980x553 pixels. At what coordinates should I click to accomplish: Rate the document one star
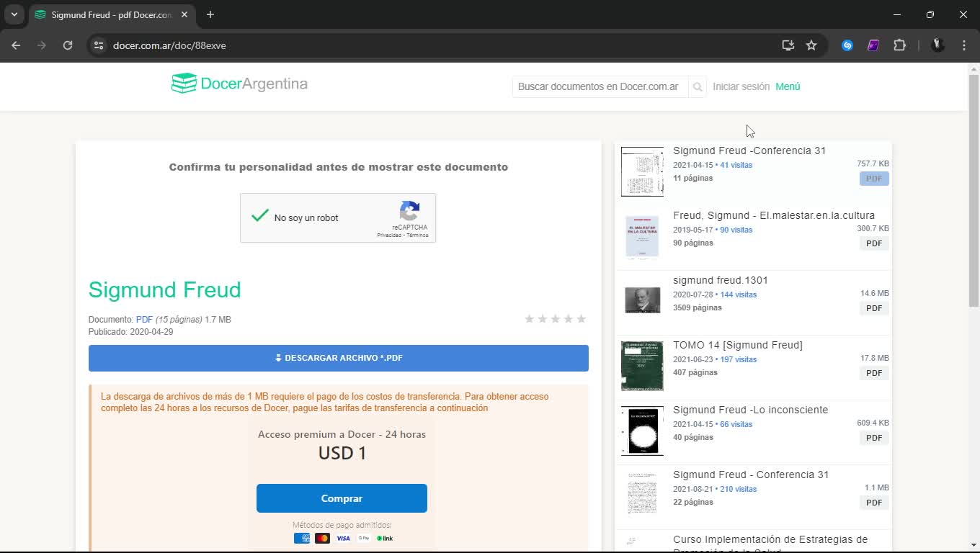click(530, 319)
